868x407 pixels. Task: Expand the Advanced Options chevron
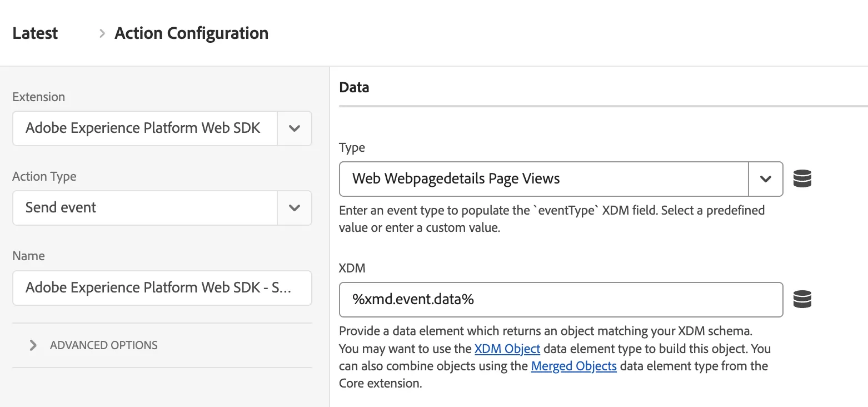(x=33, y=345)
